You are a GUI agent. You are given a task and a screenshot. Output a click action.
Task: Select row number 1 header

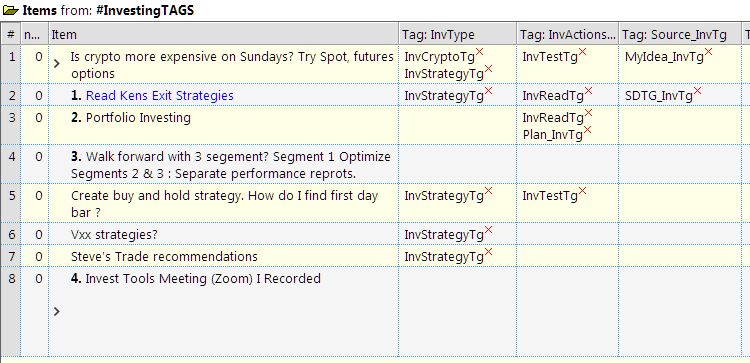(11, 65)
